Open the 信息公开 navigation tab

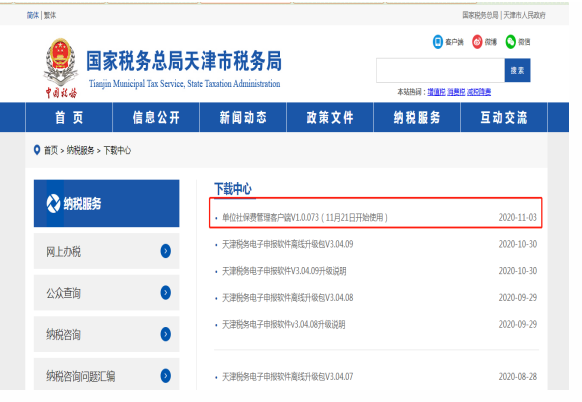(156, 117)
